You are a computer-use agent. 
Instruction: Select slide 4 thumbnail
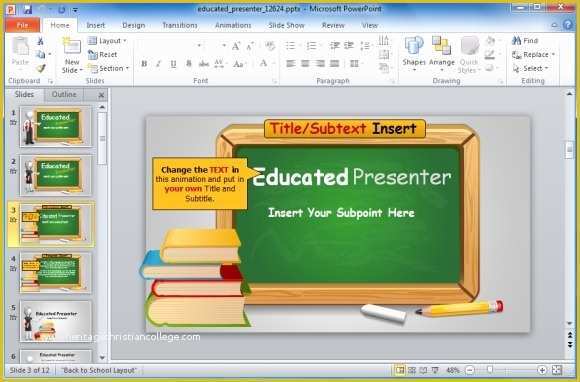click(x=55, y=273)
